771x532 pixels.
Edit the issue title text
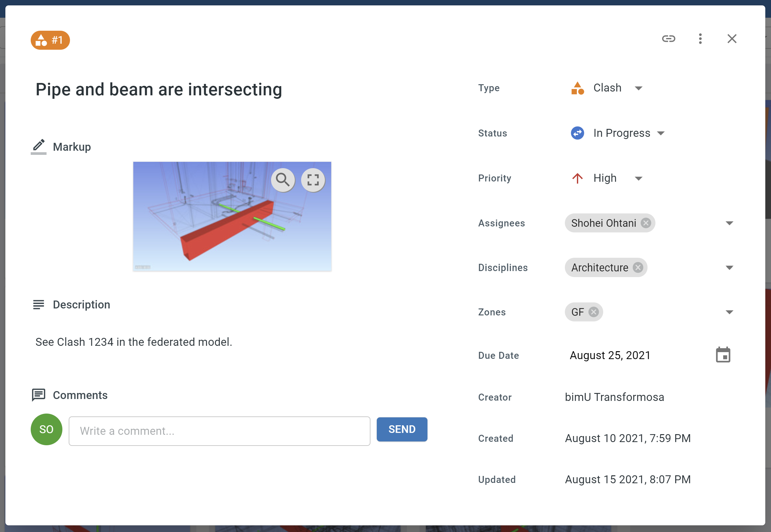click(159, 89)
